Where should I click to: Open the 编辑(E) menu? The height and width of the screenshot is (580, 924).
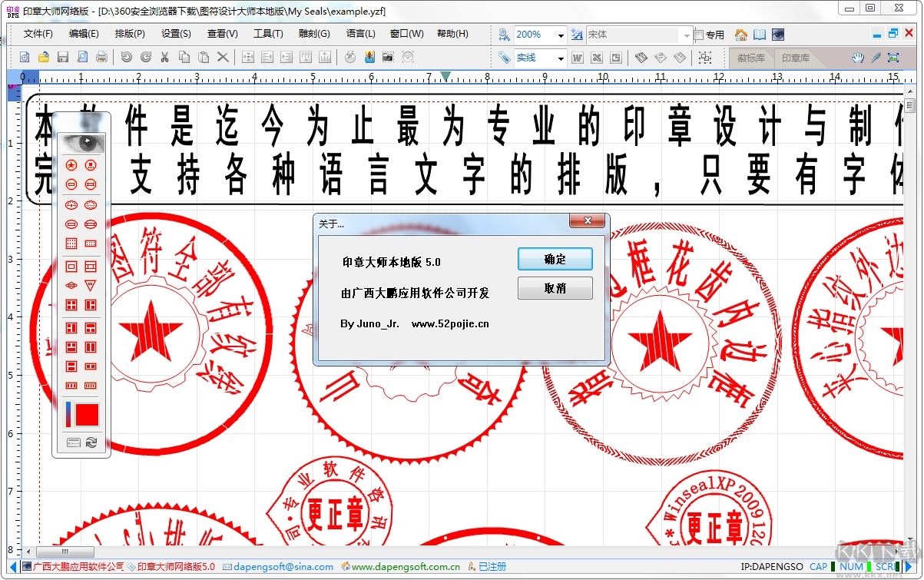84,34
